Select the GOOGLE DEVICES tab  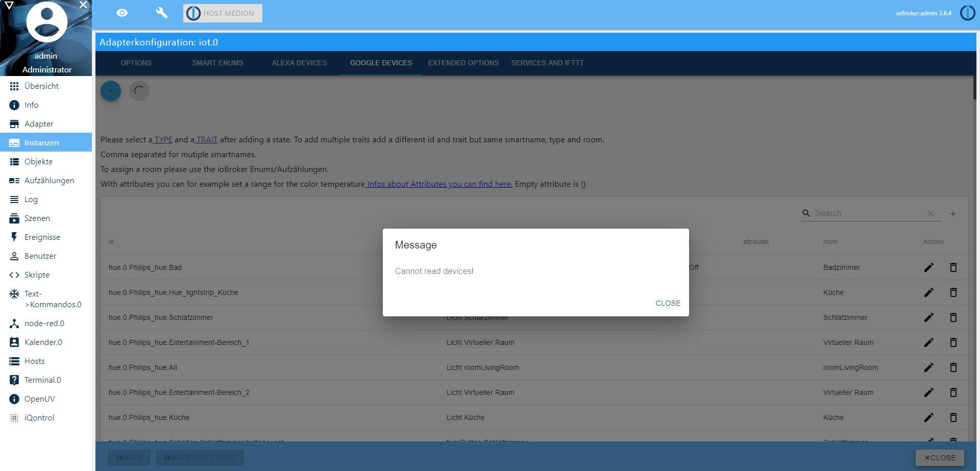click(381, 63)
